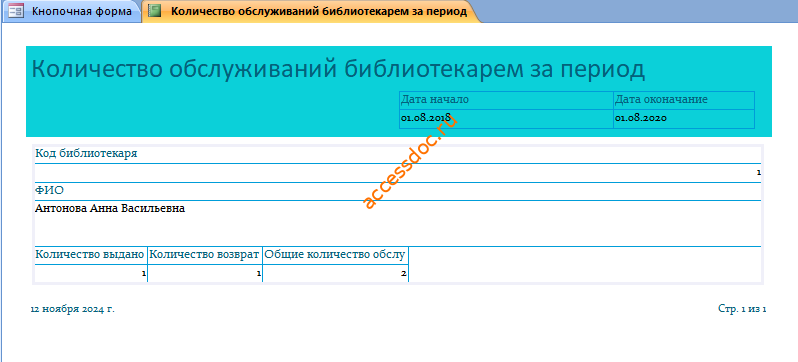Click the footer date 12 ноября 2024 г.
The width and height of the screenshot is (798, 362).
pyautogui.click(x=73, y=309)
